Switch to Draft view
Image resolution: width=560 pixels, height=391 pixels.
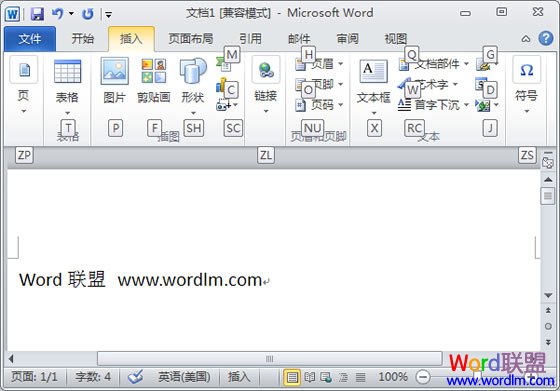coord(360,377)
